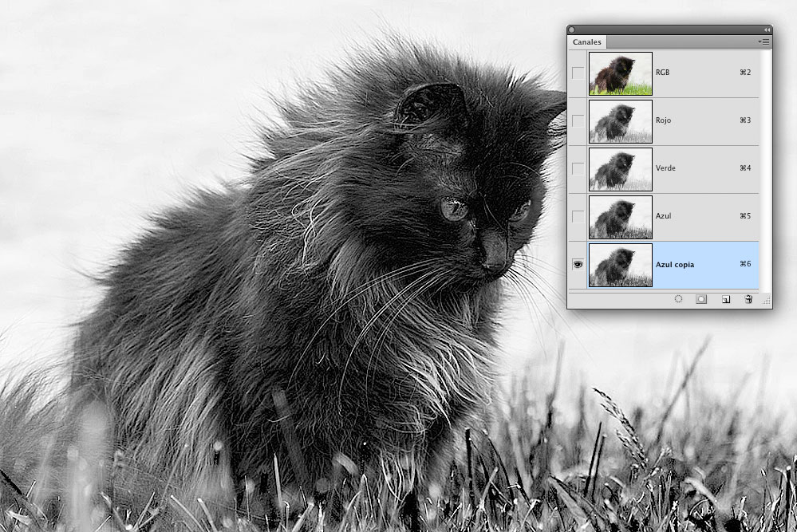797x532 pixels.
Task: Load channel as selection (dotted circle icon)
Action: click(678, 299)
